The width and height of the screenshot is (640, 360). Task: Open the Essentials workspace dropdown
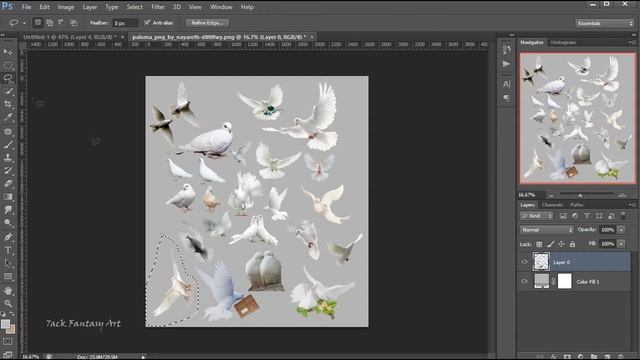(604, 23)
